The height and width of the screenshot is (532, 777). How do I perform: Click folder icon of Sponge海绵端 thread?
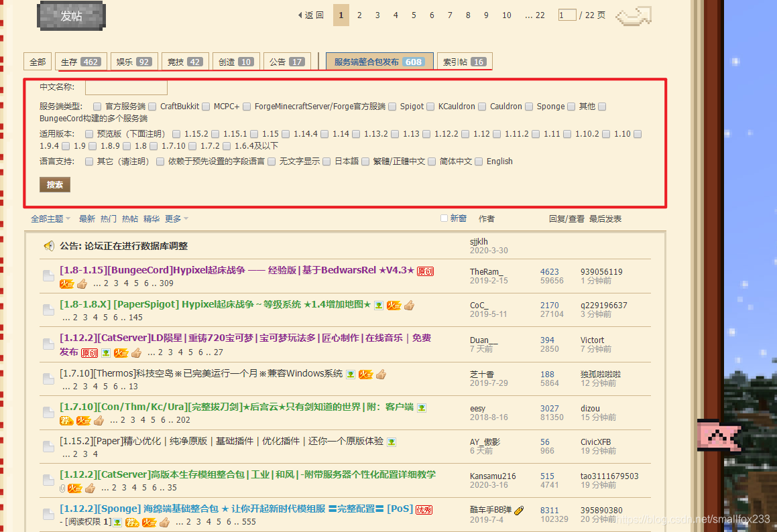pos(48,514)
